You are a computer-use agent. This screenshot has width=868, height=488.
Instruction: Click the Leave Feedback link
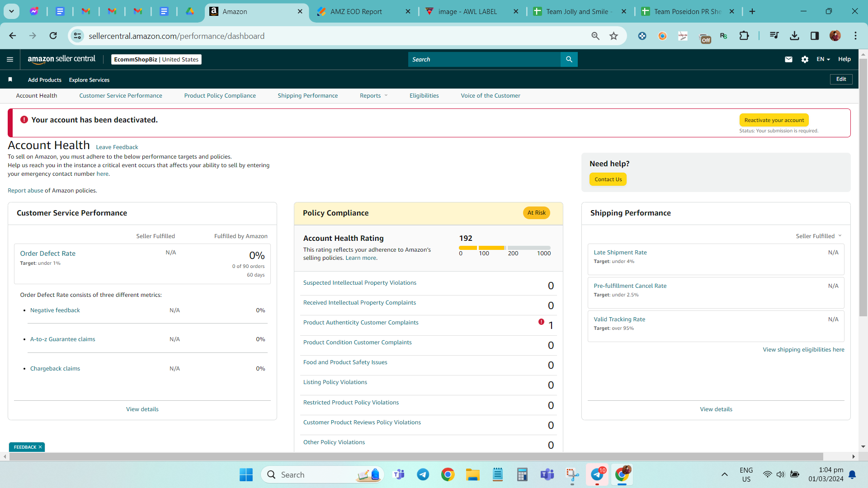[x=117, y=147]
